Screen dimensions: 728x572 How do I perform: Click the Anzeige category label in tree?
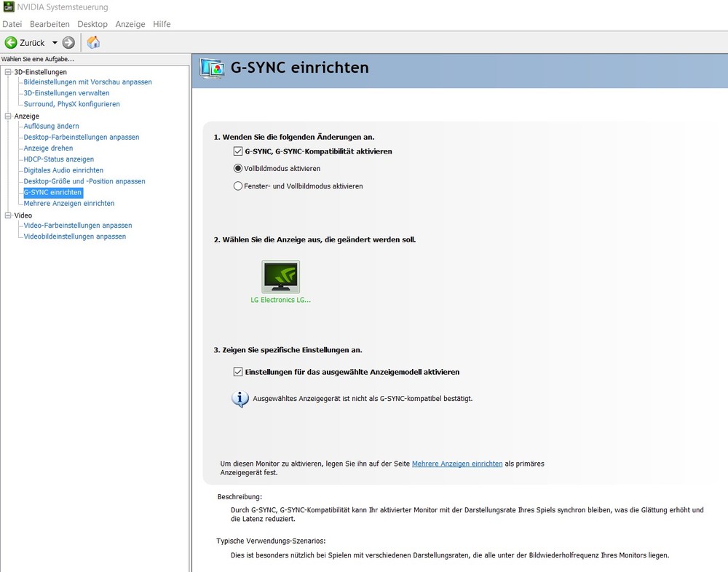pyautogui.click(x=26, y=116)
